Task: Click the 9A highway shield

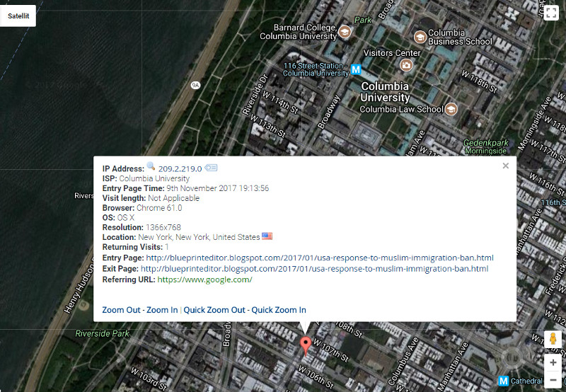Action: coord(195,85)
